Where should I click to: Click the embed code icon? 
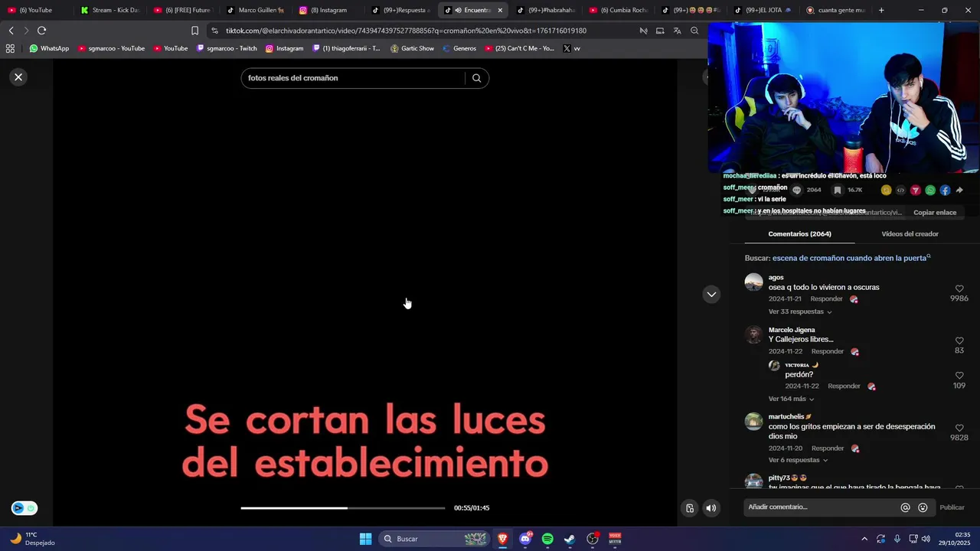tap(900, 191)
